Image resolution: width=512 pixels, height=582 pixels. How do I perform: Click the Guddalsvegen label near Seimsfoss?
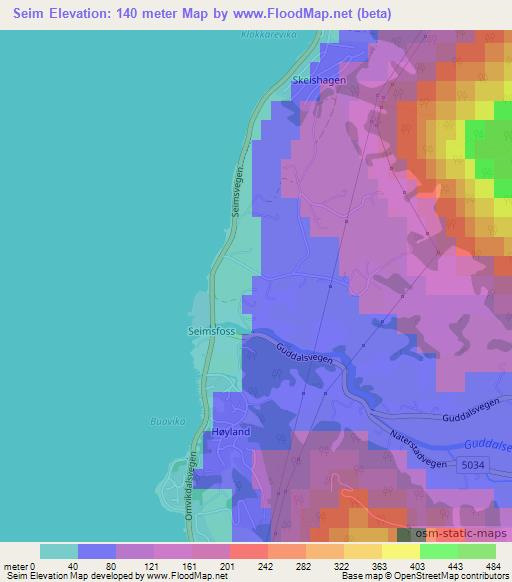[304, 354]
